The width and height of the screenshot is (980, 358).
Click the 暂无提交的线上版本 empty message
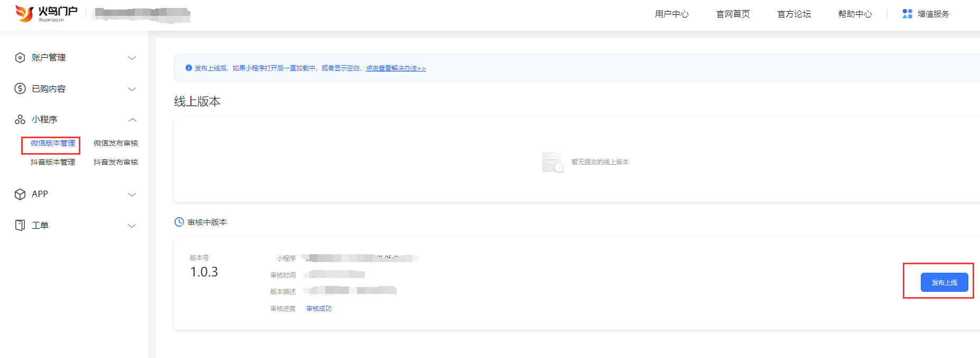(600, 162)
